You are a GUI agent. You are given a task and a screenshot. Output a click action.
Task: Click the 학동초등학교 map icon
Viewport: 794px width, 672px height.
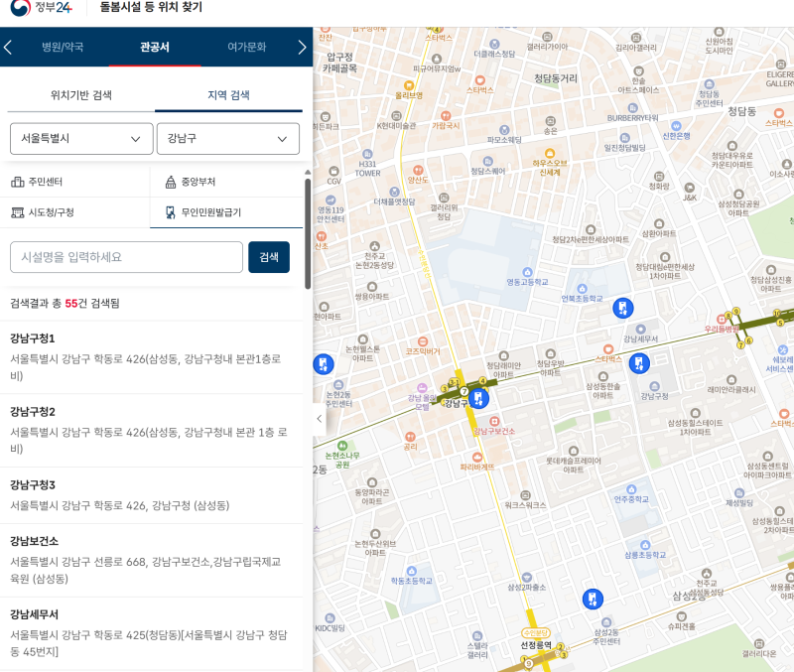point(411,571)
